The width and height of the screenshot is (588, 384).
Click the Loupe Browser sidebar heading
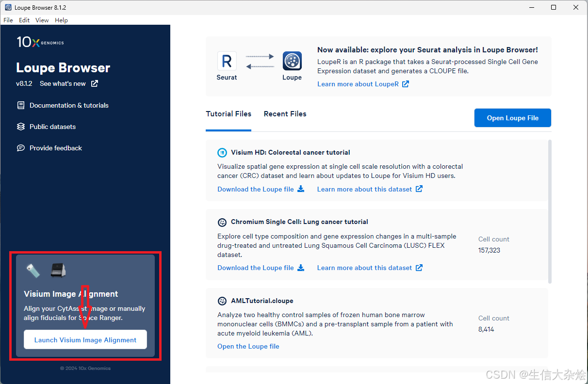click(x=63, y=67)
